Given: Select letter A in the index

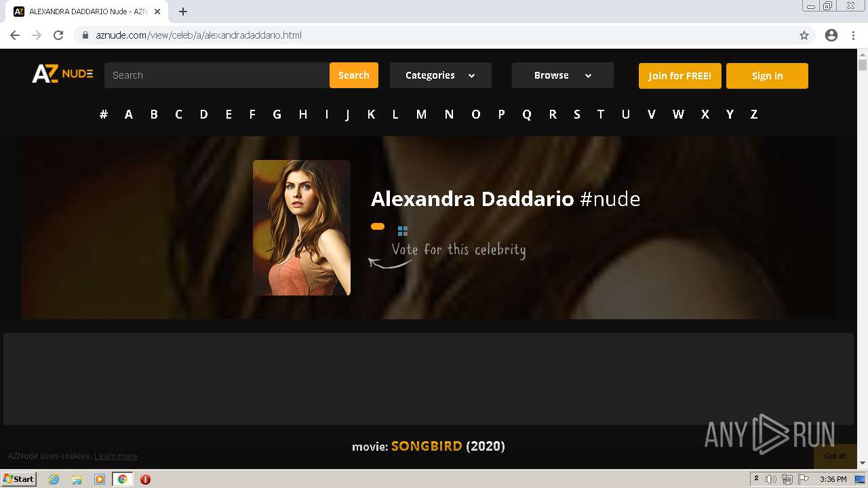Looking at the screenshot, I should [x=128, y=115].
